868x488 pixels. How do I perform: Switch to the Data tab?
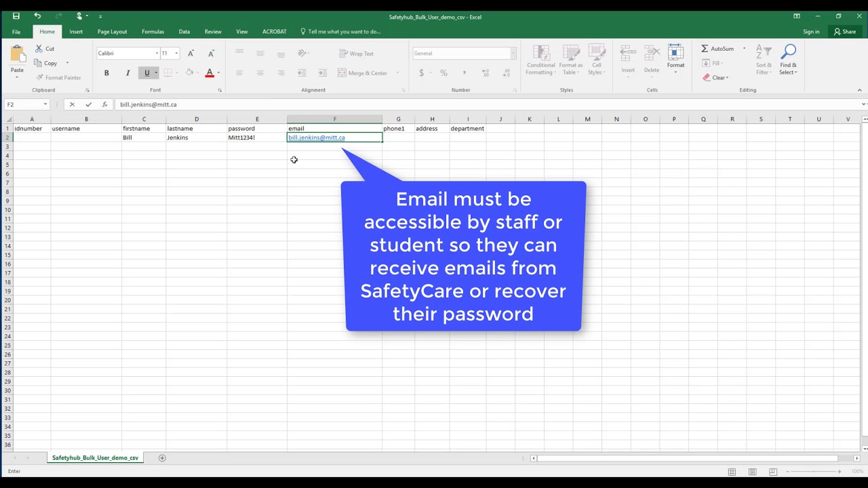pyautogui.click(x=184, y=32)
